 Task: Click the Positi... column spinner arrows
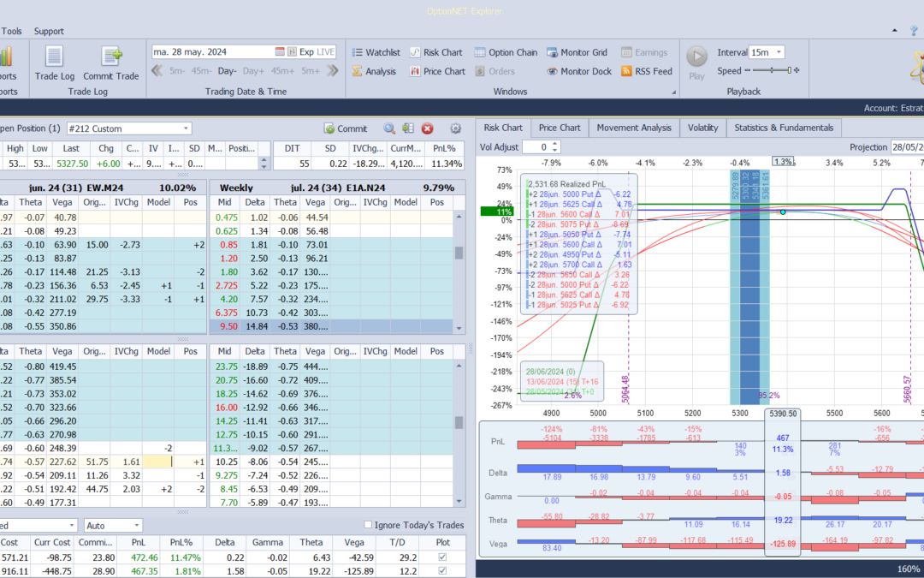click(x=264, y=164)
